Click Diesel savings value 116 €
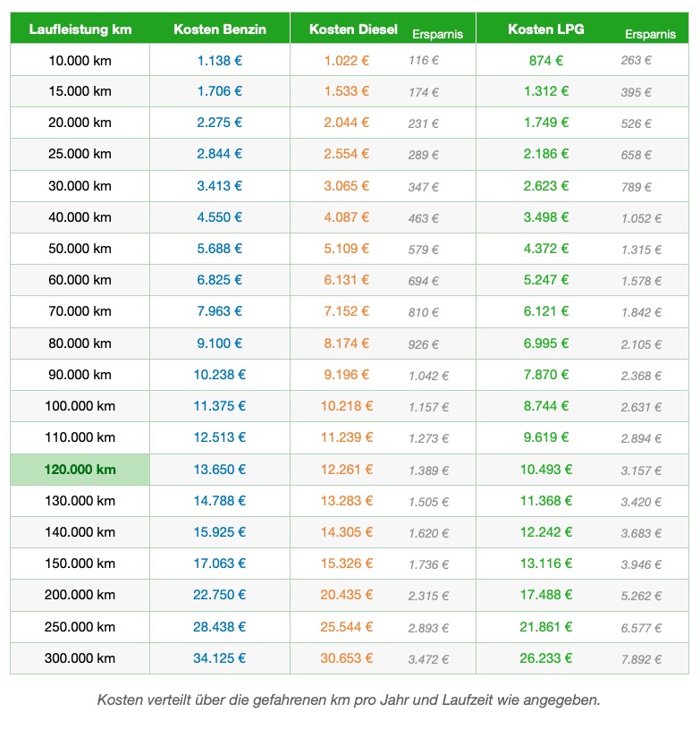The height and width of the screenshot is (729, 700). 424,61
